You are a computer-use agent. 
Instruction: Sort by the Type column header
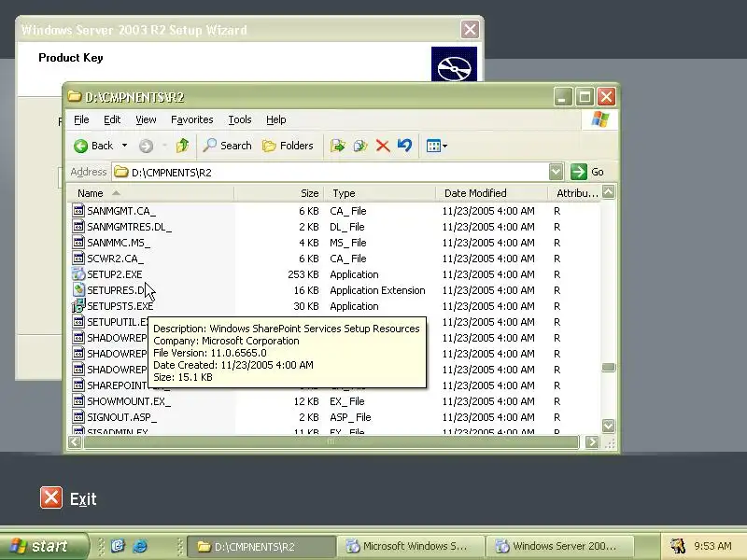pos(379,193)
